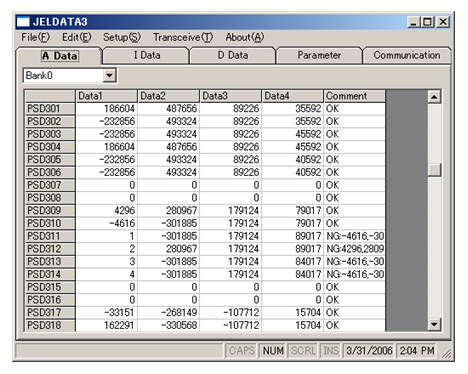This screenshot has width=468, height=374.
Task: Open the Parameter tab
Action: [319, 55]
